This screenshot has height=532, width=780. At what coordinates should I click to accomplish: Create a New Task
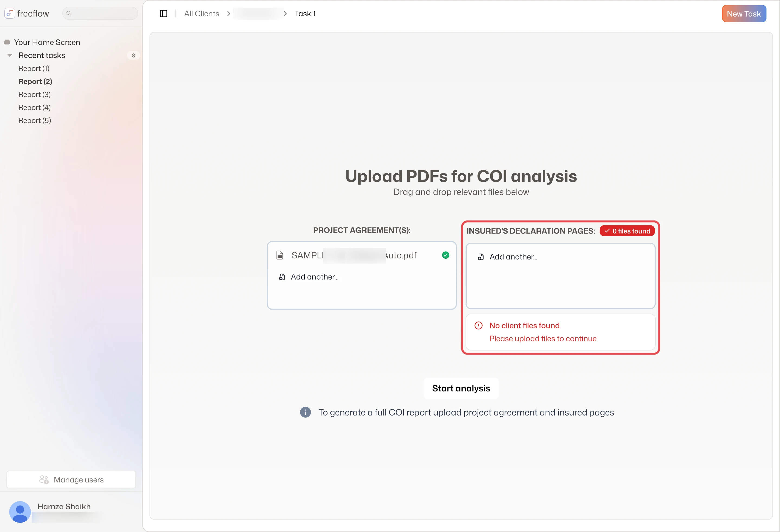click(744, 14)
